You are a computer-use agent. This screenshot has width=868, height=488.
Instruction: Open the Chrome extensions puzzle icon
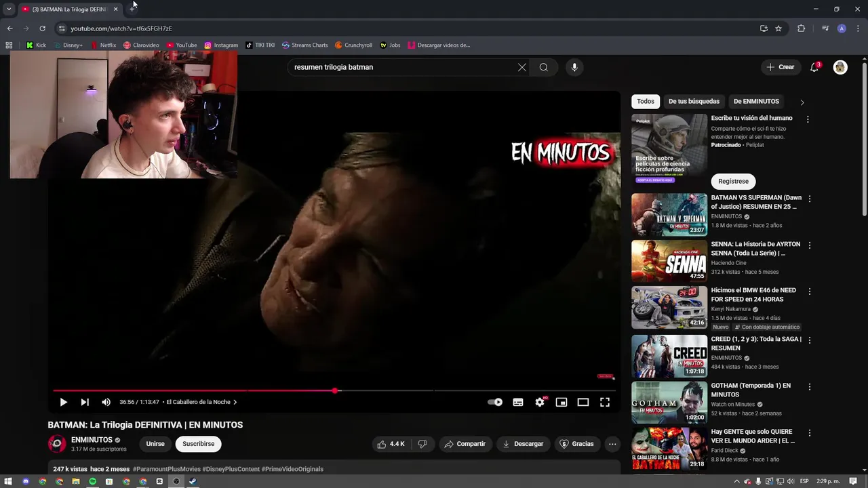[801, 28]
